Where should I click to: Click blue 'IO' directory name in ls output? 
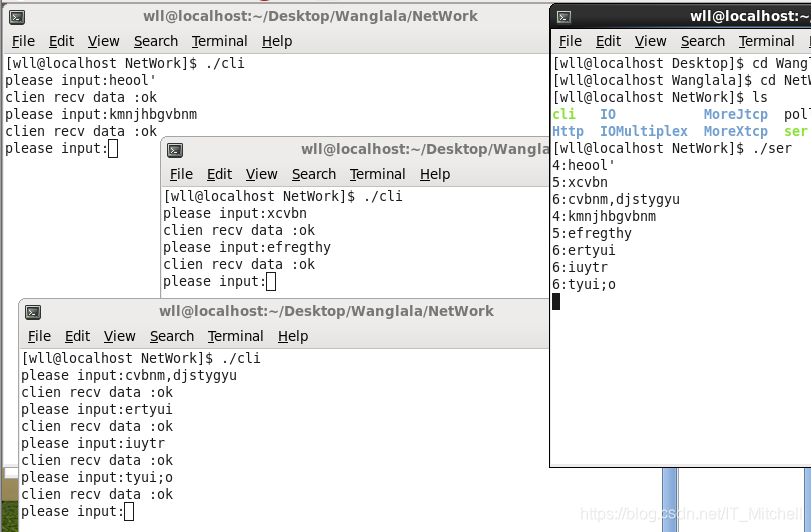(x=608, y=114)
